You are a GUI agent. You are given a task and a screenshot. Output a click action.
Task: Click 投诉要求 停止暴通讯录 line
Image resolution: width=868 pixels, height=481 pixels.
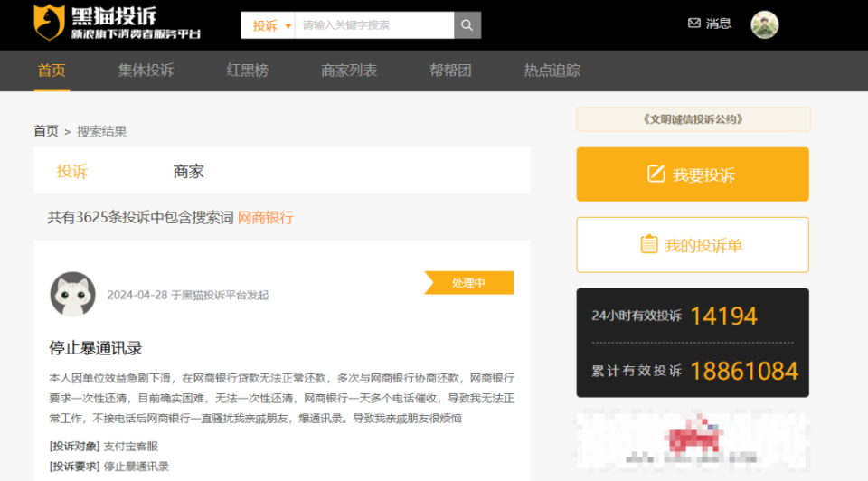pyautogui.click(x=109, y=467)
